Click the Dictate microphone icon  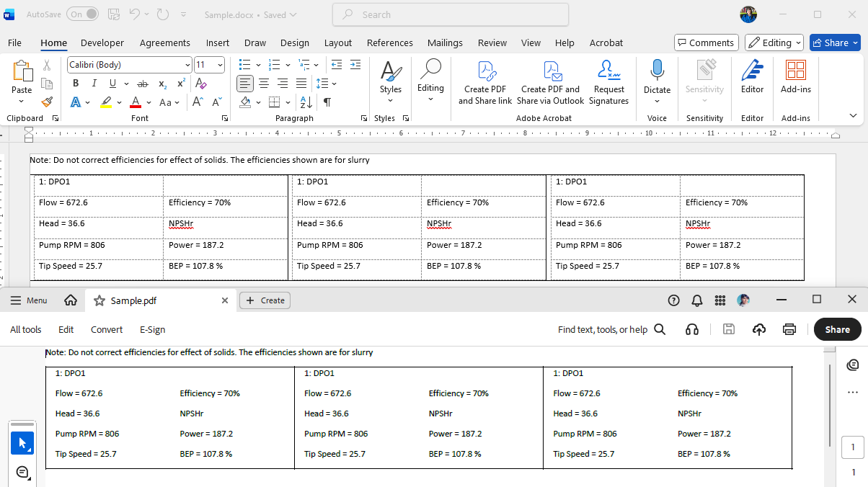tap(657, 71)
